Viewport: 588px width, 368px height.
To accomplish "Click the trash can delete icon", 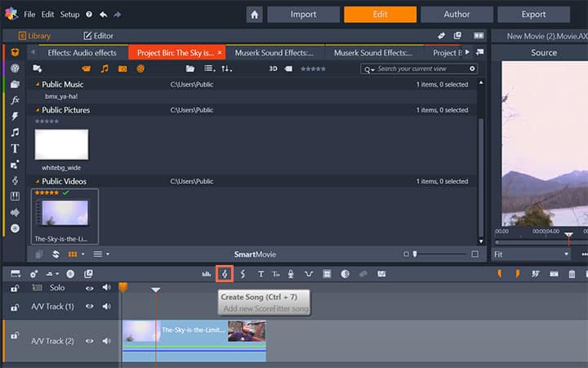I will click(572, 274).
